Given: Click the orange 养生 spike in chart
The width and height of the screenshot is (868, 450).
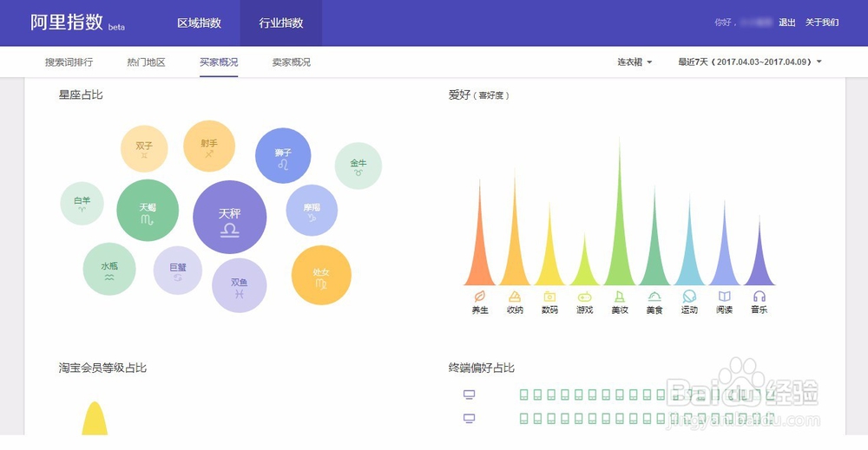Looking at the screenshot, I should point(480,254).
